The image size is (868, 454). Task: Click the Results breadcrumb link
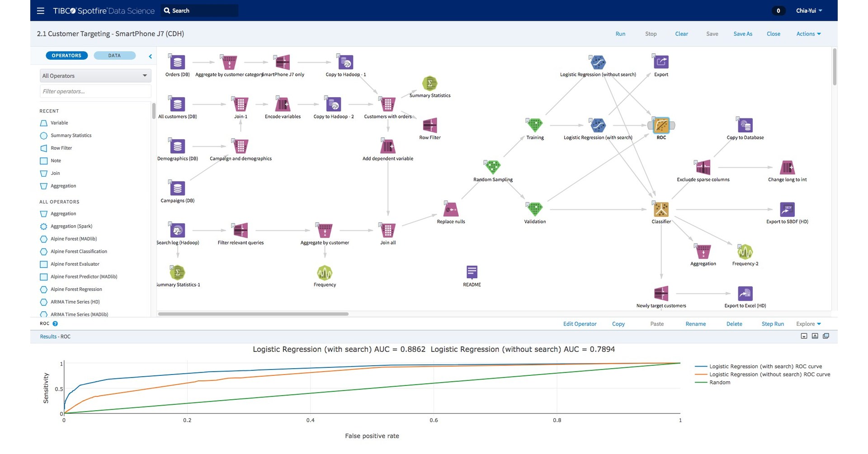tap(48, 337)
